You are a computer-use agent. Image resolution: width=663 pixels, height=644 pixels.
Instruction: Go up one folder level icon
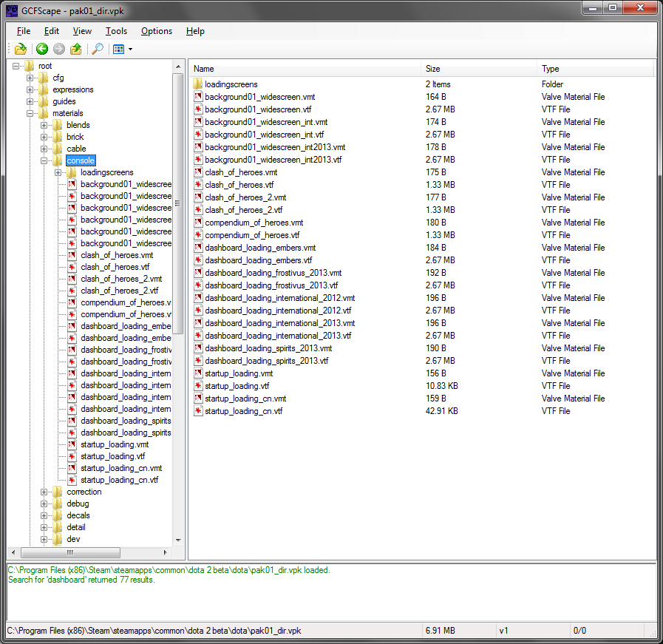[75, 49]
